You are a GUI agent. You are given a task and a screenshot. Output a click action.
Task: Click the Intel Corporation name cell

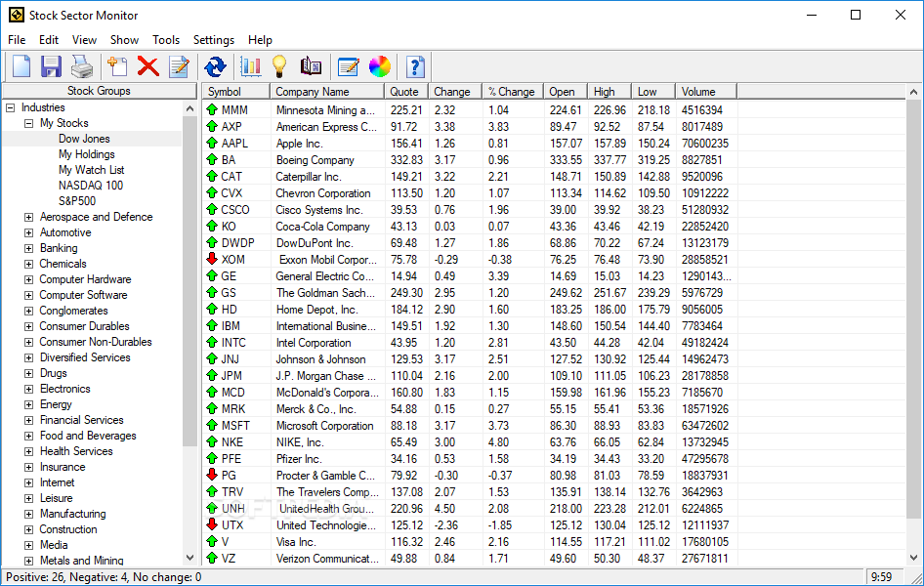coord(314,343)
